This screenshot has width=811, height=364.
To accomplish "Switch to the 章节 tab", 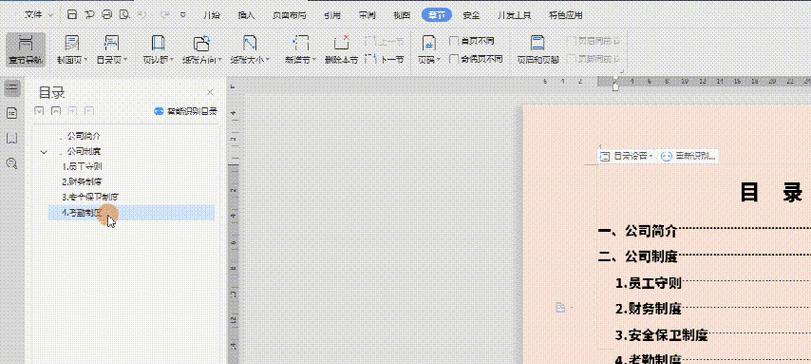I will pos(436,15).
